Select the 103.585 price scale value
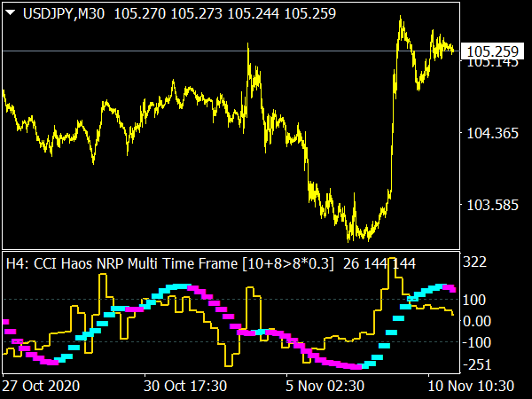The image size is (532, 399). click(x=493, y=206)
